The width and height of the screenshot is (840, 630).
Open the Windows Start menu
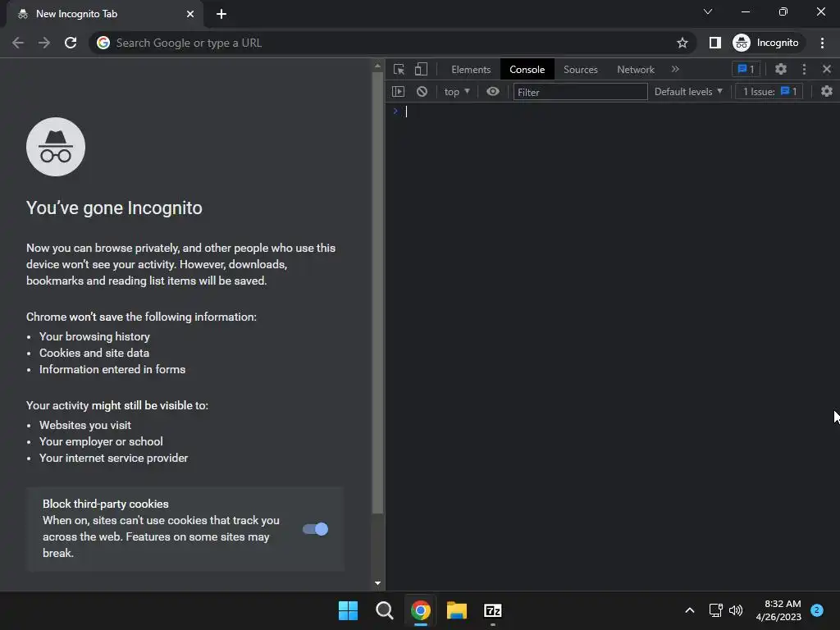coord(348,610)
